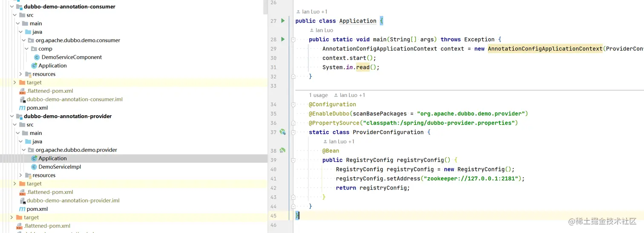Click the System.in.read(); code line
Screen dimensions: 644x233
(351, 67)
